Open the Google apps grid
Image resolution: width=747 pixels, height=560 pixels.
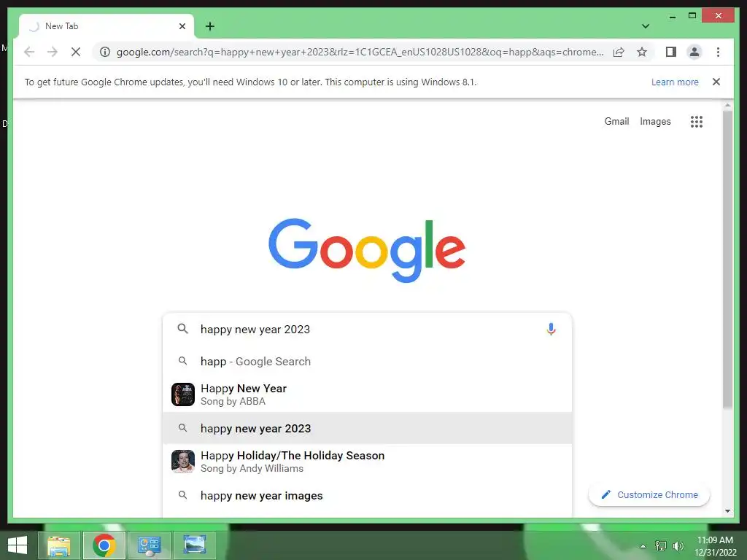(x=697, y=122)
